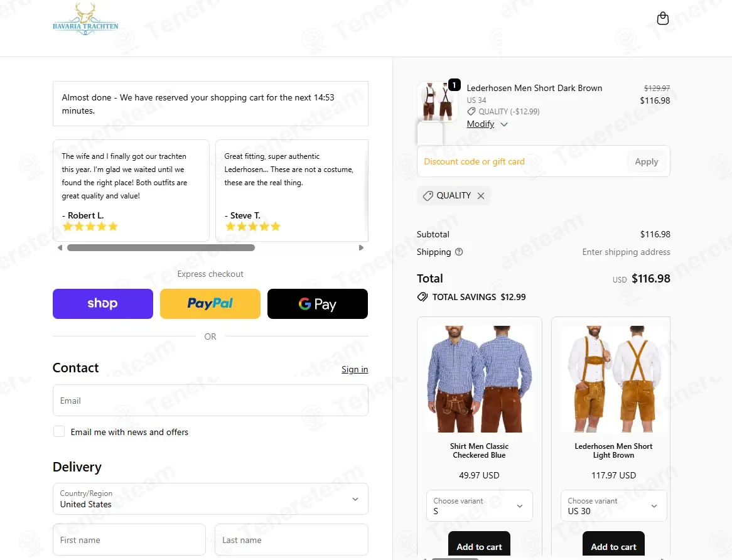Viewport: 732px width, 560px height.
Task: Click the 117.97 USD price
Action: pos(613,475)
